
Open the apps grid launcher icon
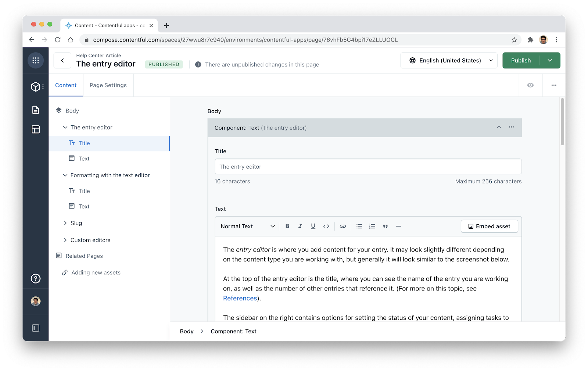pyautogui.click(x=35, y=60)
